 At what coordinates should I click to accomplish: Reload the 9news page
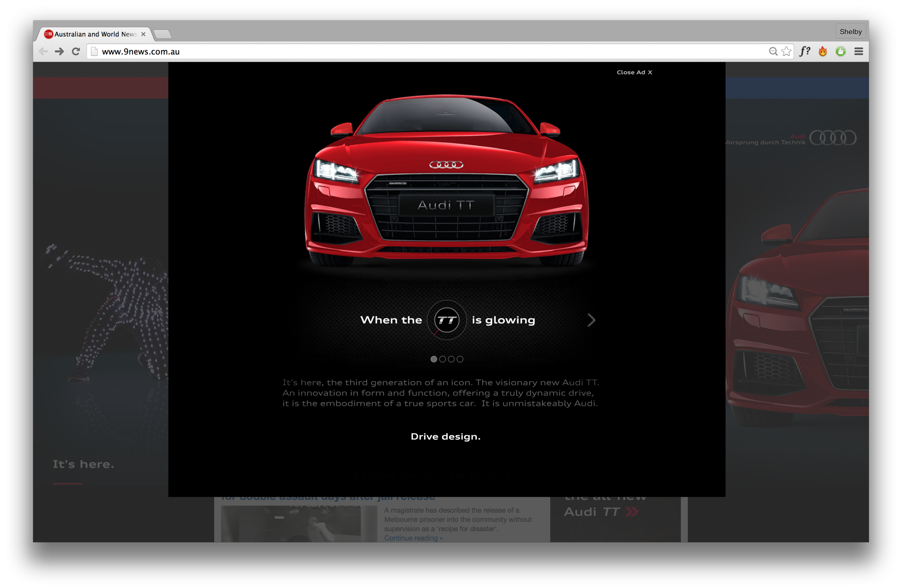pyautogui.click(x=76, y=52)
